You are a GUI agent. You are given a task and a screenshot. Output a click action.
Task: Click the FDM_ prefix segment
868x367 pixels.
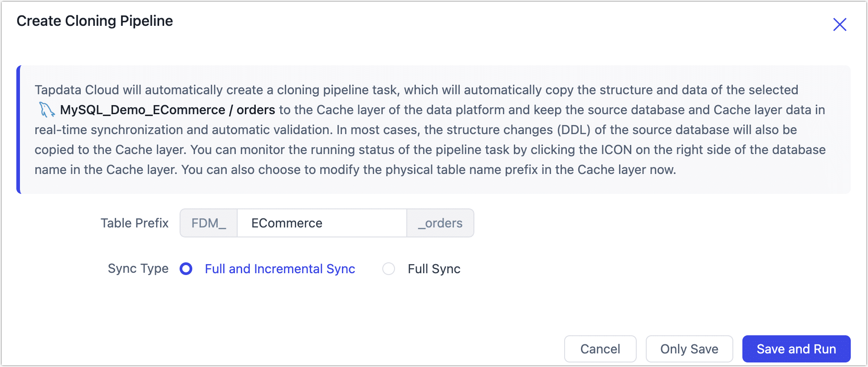coord(208,223)
